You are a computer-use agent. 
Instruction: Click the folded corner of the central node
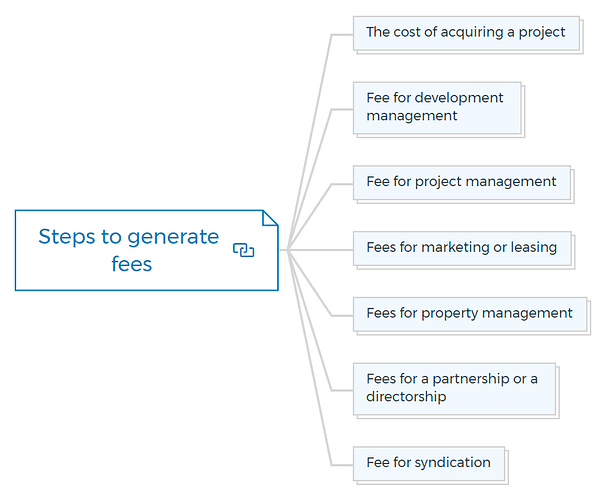coord(270,218)
